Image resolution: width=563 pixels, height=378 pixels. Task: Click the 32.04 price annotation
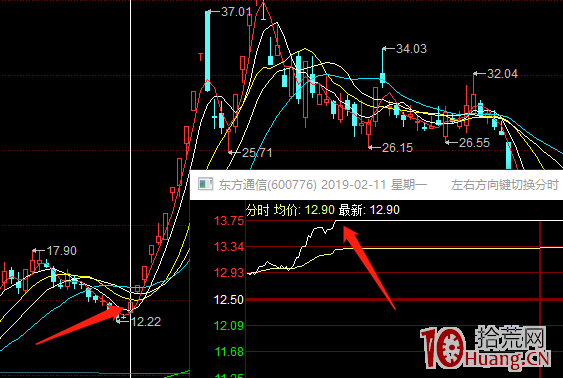(x=502, y=74)
